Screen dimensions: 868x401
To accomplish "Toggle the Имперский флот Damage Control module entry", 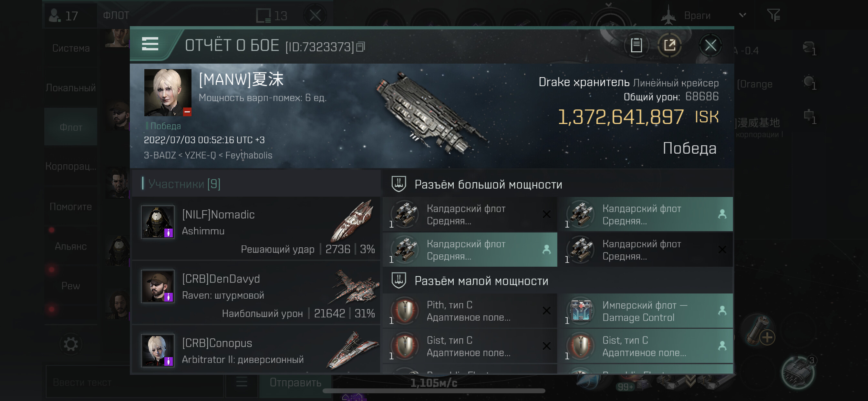I will [x=645, y=311].
